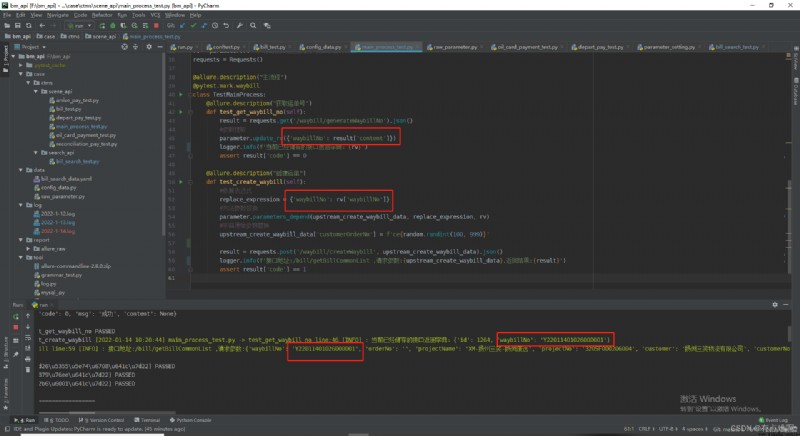This screenshot has width=800, height=436.
Task: Click the Git Update Project blue arrow icon
Action: point(183,25)
